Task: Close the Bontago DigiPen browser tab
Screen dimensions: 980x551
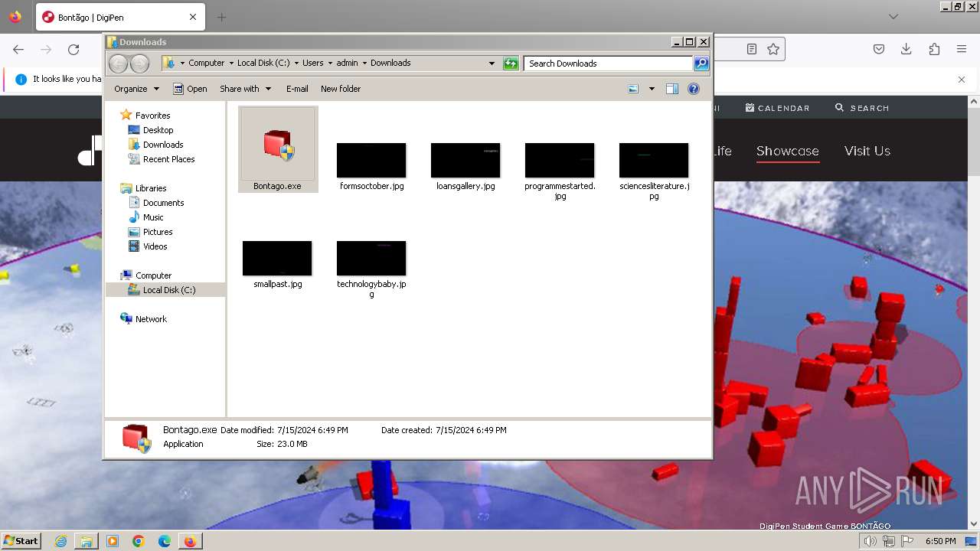Action: pos(193,17)
